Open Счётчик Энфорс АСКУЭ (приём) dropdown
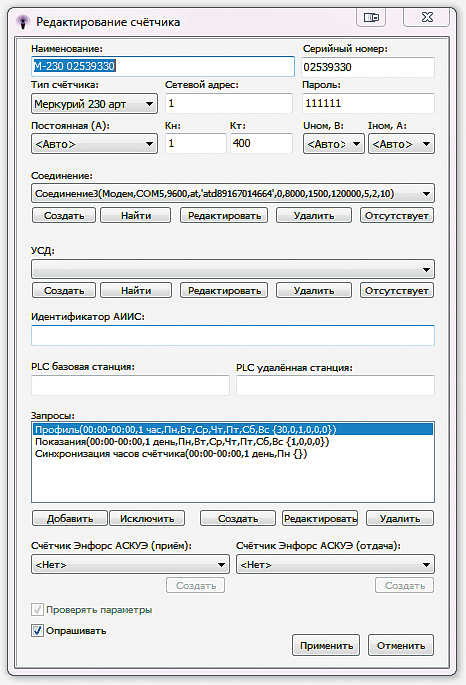The width and height of the screenshot is (466, 685). click(130, 564)
